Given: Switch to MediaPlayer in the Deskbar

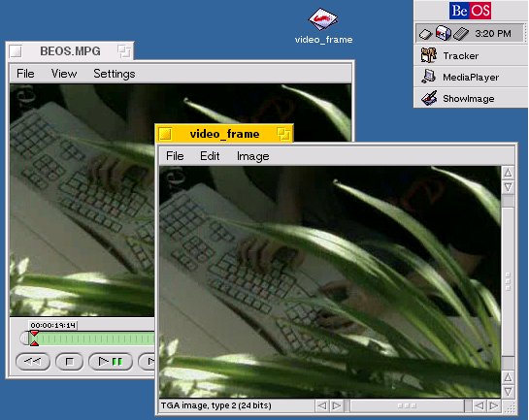Looking at the screenshot, I should coord(471,78).
